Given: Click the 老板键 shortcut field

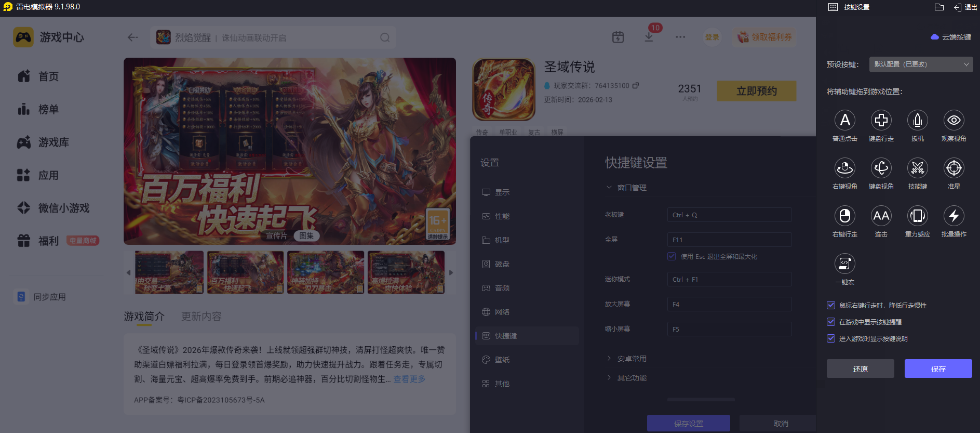Looking at the screenshot, I should (730, 215).
